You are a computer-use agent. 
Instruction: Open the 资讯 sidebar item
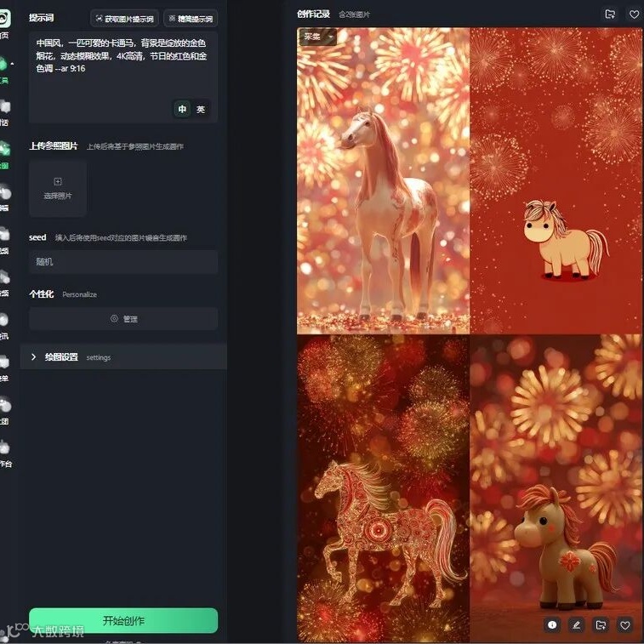click(4, 326)
